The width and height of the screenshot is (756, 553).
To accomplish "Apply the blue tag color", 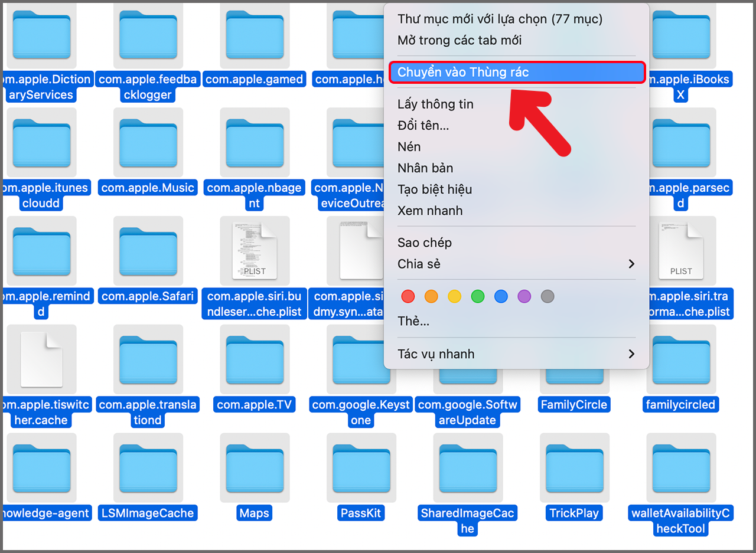I will click(501, 296).
